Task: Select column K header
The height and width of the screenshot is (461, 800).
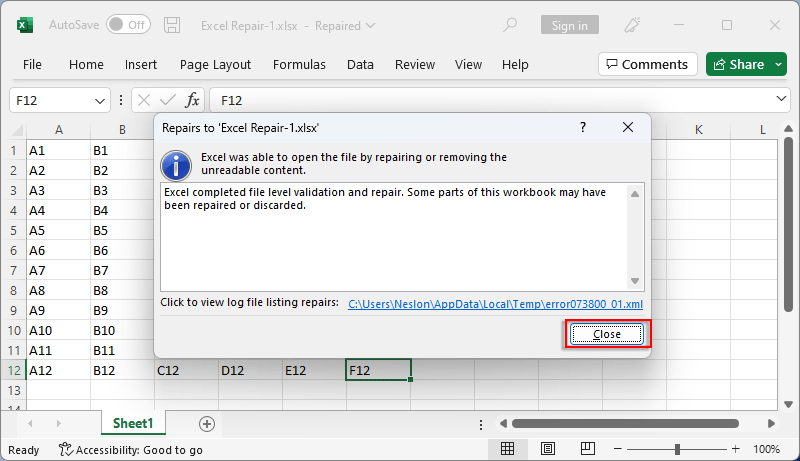Action: (698, 130)
